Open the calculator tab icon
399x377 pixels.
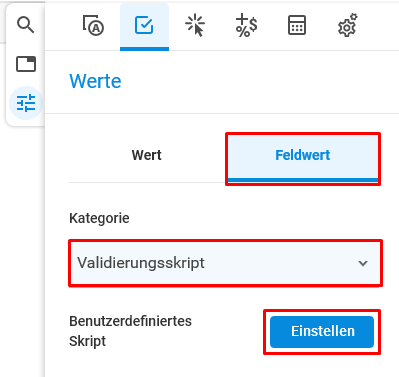297,25
